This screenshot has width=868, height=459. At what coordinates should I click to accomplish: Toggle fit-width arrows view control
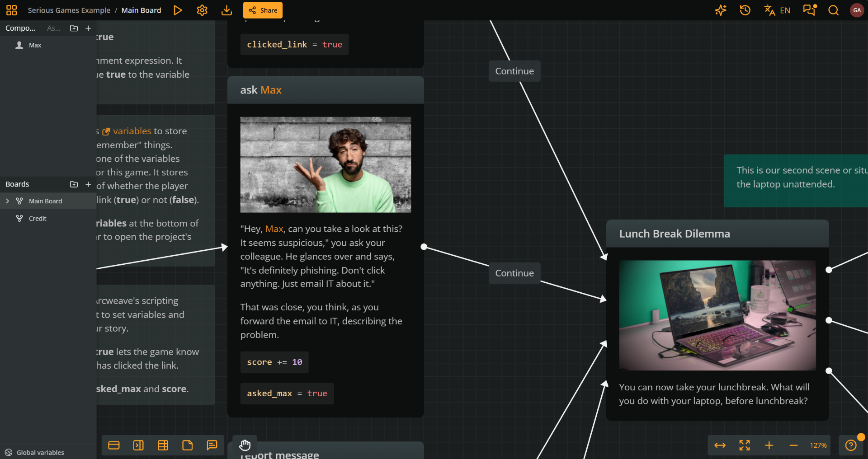pyautogui.click(x=720, y=445)
